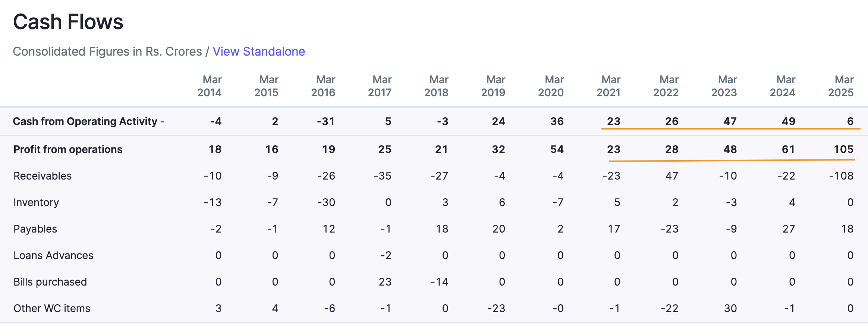Click Mar 2025 Profit from operations value 105
The height and width of the screenshot is (324, 868).
pos(843,149)
